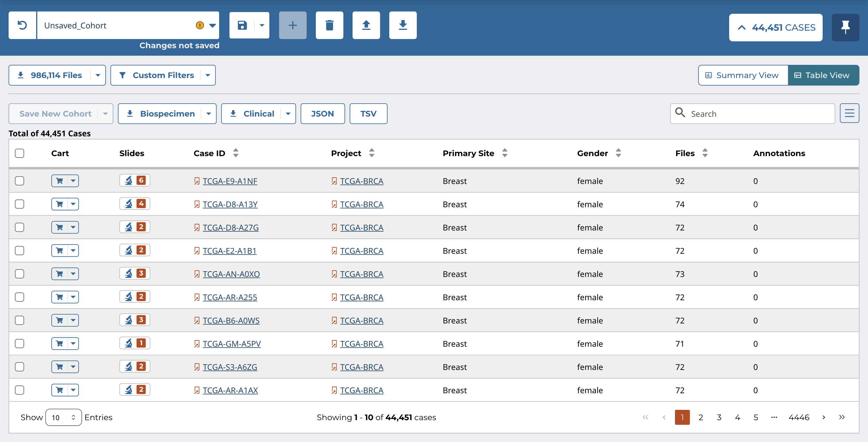Click the TSV export button

(368, 114)
